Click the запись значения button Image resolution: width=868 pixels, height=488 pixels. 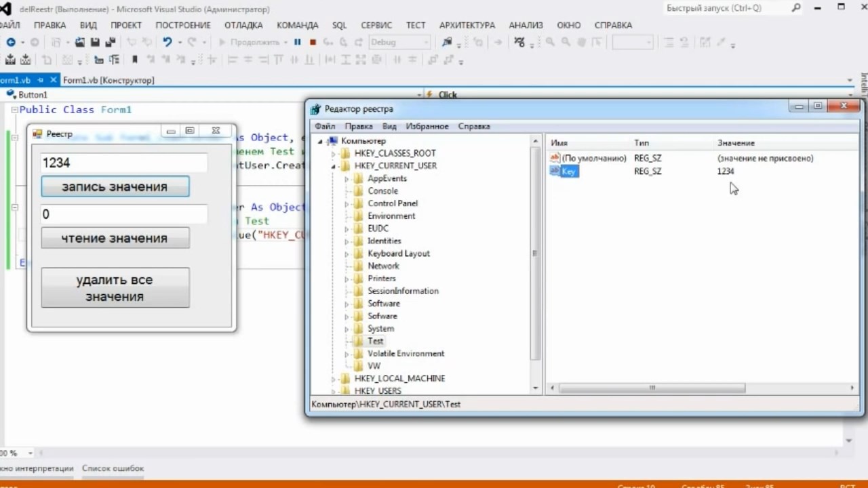pyautogui.click(x=115, y=186)
